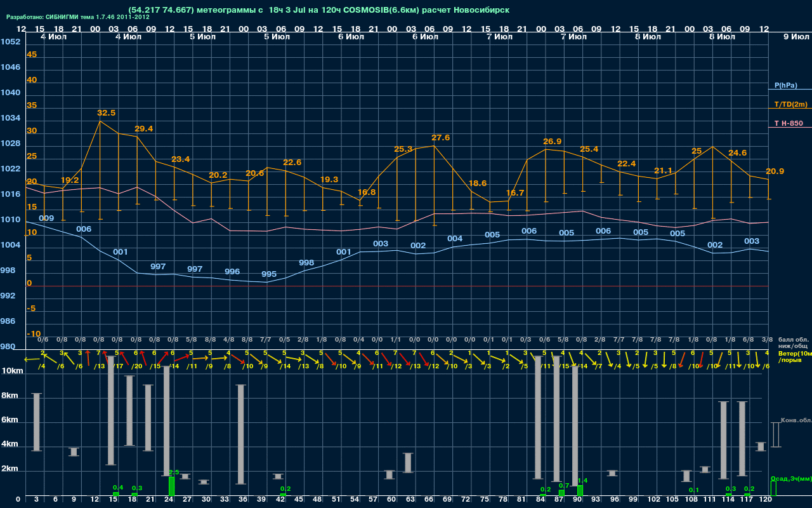This screenshot has height=508, width=812.
Task: Select the 19.2 temperature label
Action: pyautogui.click(x=70, y=180)
